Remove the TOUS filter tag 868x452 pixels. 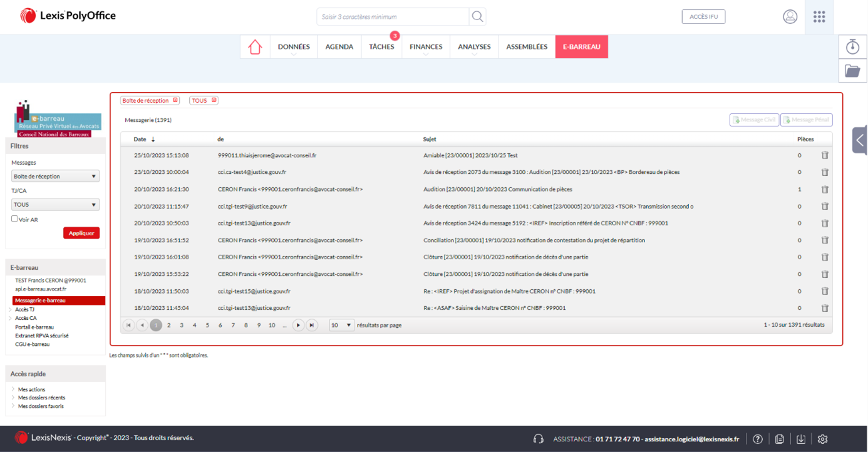[x=214, y=100]
